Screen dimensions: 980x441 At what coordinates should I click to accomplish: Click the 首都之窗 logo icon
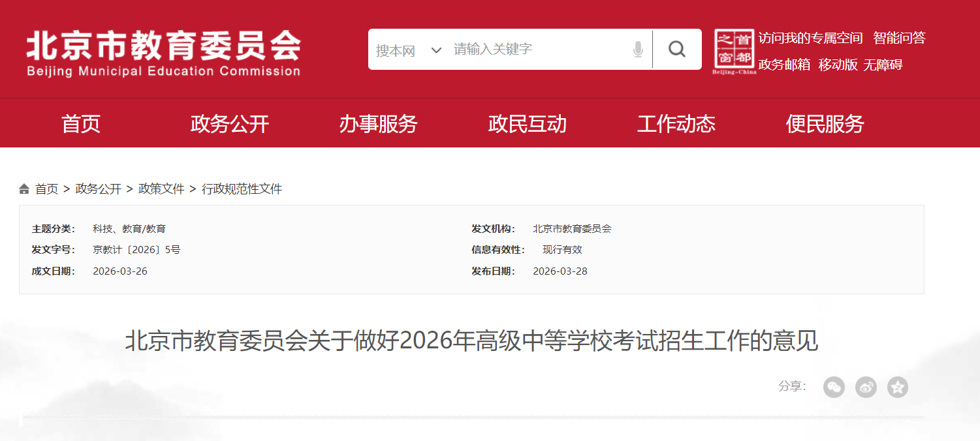pos(734,51)
